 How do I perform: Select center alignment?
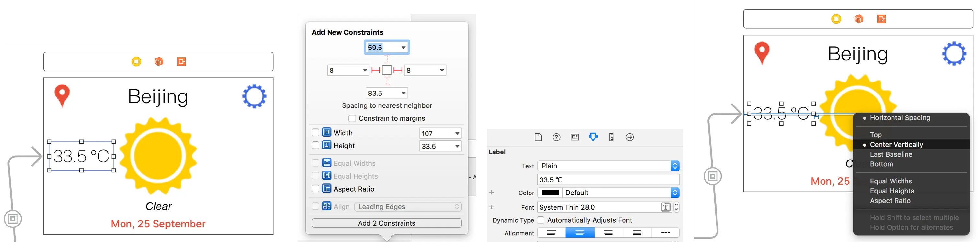click(580, 233)
